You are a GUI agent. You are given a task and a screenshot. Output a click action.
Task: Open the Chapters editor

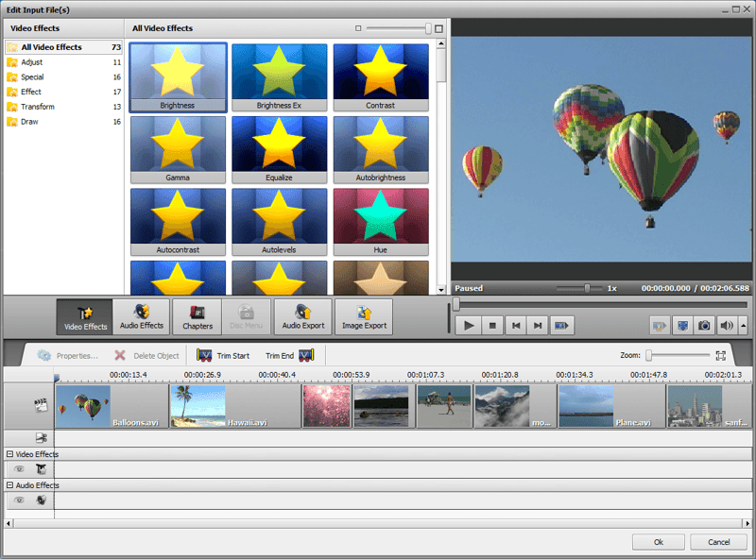pyautogui.click(x=197, y=316)
